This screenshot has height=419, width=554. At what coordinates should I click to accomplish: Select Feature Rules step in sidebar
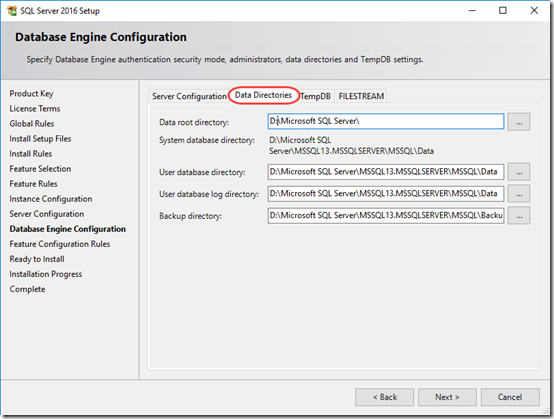(x=33, y=184)
